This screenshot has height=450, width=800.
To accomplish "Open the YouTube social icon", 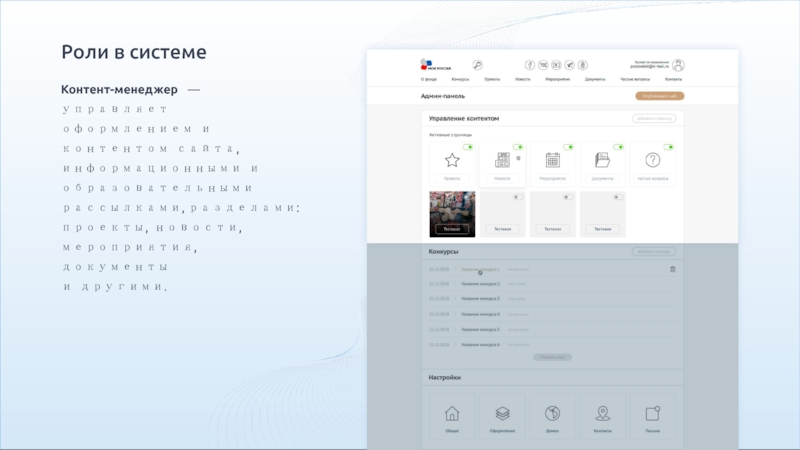I will 556,65.
